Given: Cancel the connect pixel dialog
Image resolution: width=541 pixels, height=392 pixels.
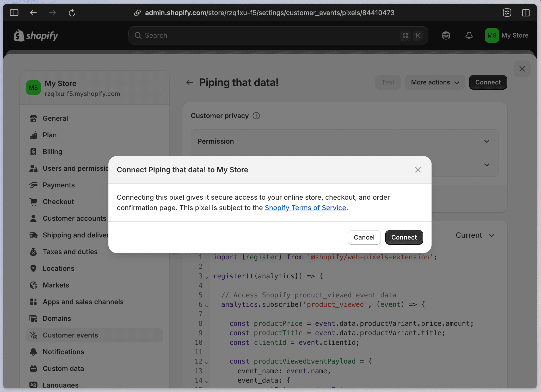Looking at the screenshot, I should pyautogui.click(x=364, y=237).
